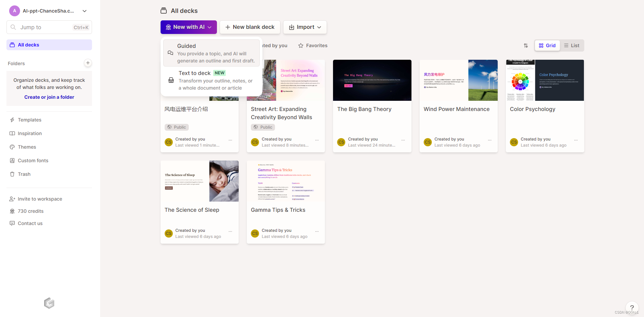The width and height of the screenshot is (644, 317).
Task: Click the credits coin icon
Action: (x=12, y=211)
